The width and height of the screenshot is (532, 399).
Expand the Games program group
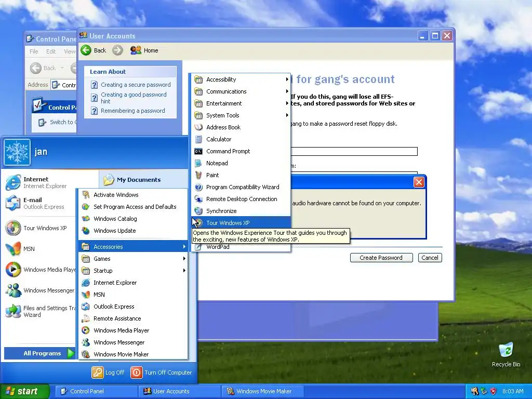(134, 259)
